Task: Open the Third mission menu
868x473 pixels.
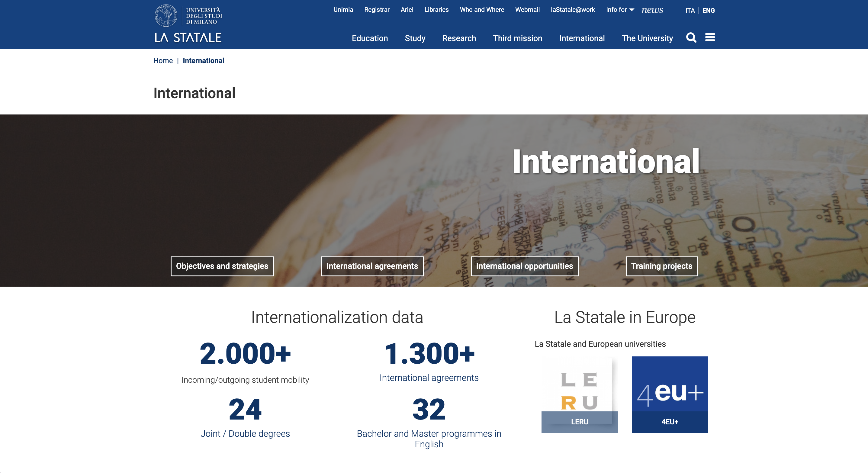Action: pyautogui.click(x=517, y=38)
